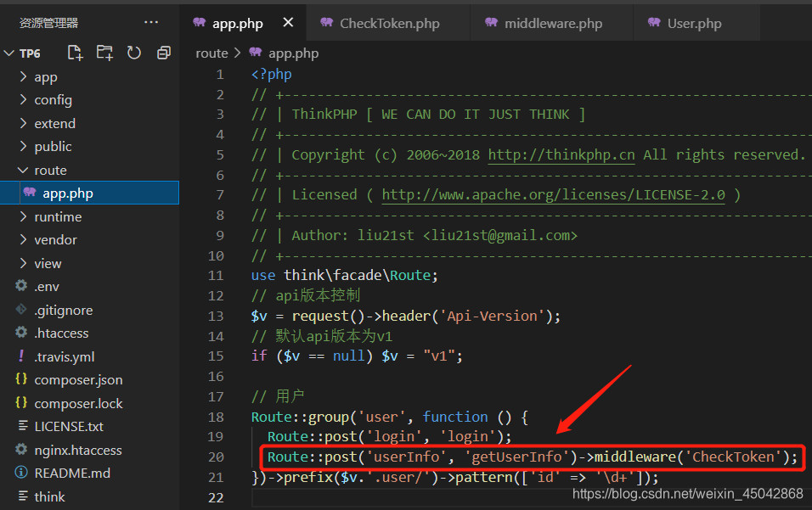This screenshot has width=812, height=510.
Task: Click the thinkphp.cn link in comments
Action: pos(561,154)
